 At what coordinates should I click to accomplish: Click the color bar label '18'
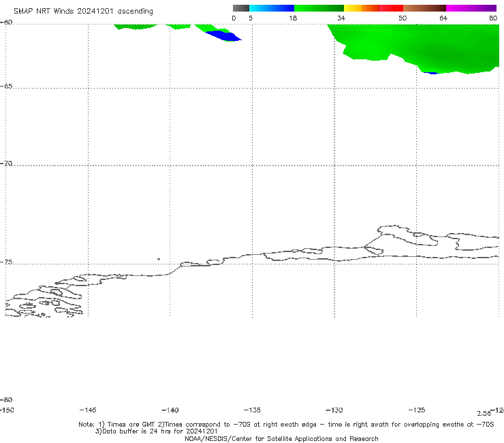tap(293, 18)
